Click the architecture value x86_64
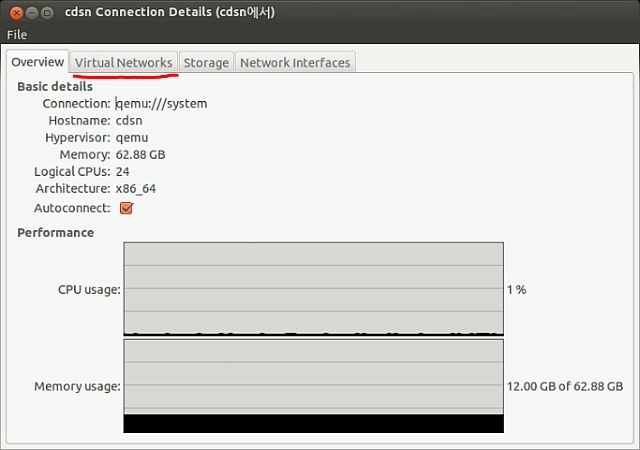The image size is (640, 450). tap(136, 189)
